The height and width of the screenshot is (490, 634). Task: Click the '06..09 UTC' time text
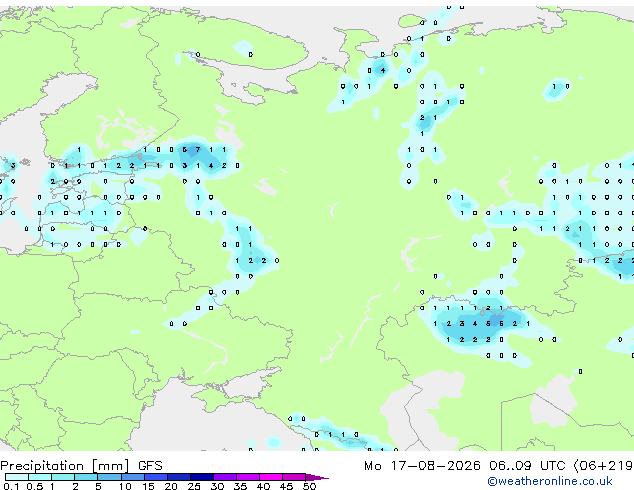(x=527, y=466)
